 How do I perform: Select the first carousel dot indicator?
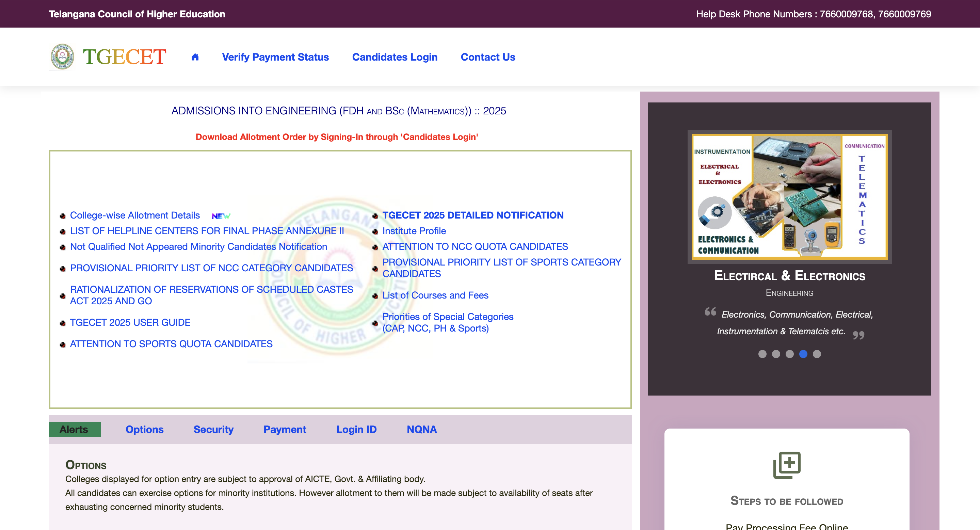coord(762,354)
